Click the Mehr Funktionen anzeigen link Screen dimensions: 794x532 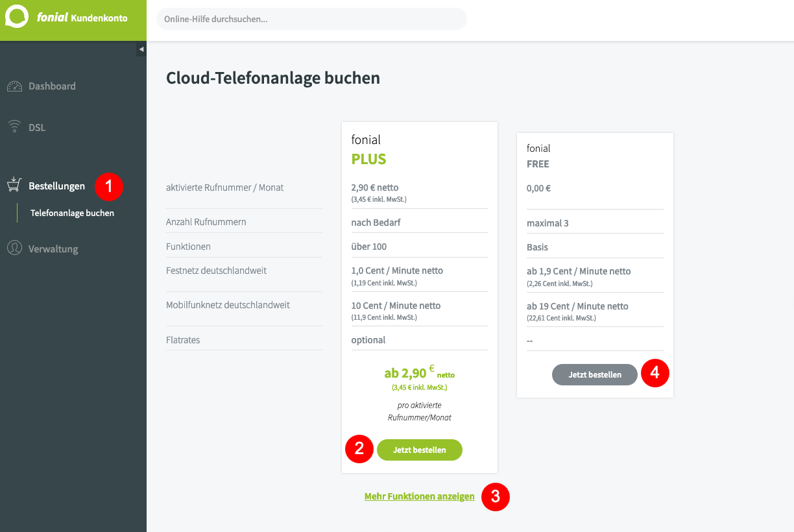420,496
